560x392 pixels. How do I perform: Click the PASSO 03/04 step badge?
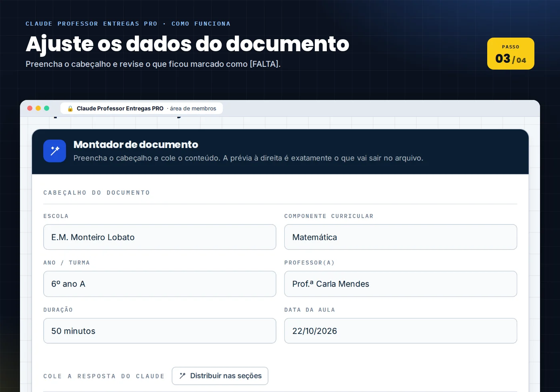tap(511, 54)
